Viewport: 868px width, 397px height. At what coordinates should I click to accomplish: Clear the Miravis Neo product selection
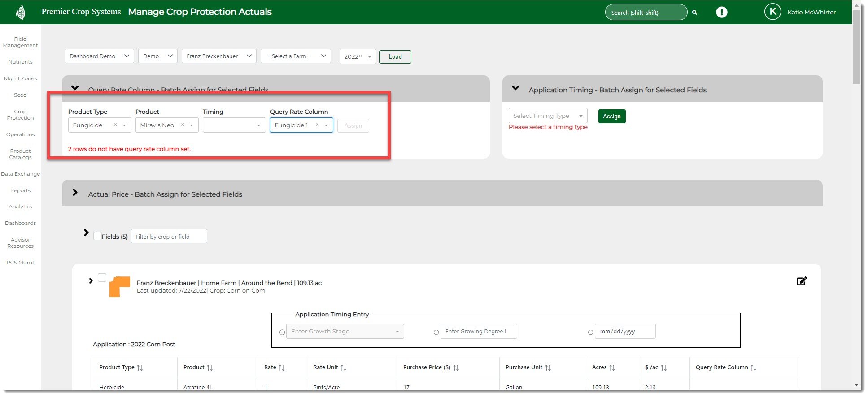click(183, 125)
